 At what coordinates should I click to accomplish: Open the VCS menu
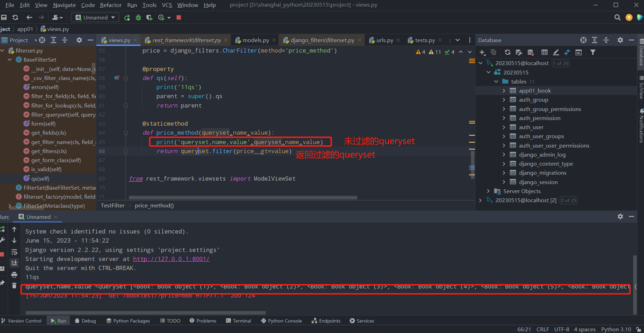click(167, 5)
